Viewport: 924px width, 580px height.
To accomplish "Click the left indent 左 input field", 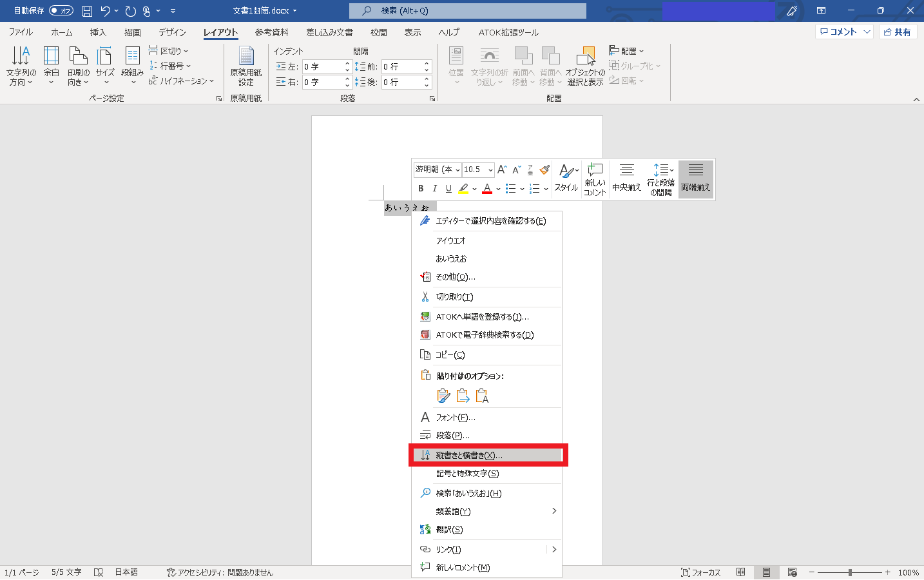I will point(323,66).
